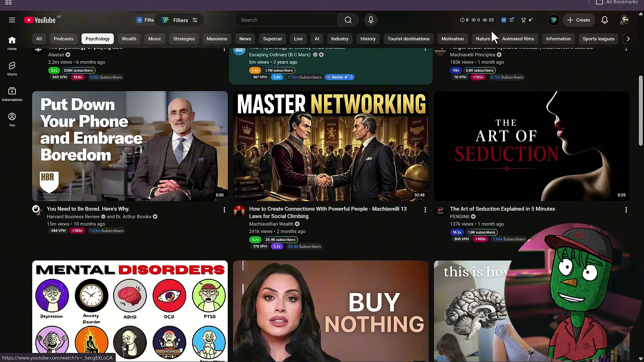
Task: Open the You section in the sidebar
Action: [12, 120]
